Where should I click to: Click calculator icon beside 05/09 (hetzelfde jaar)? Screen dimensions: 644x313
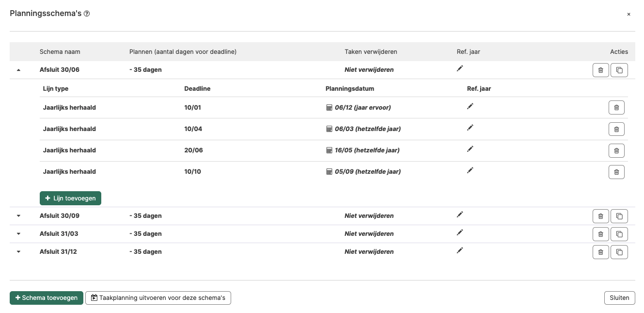point(330,172)
